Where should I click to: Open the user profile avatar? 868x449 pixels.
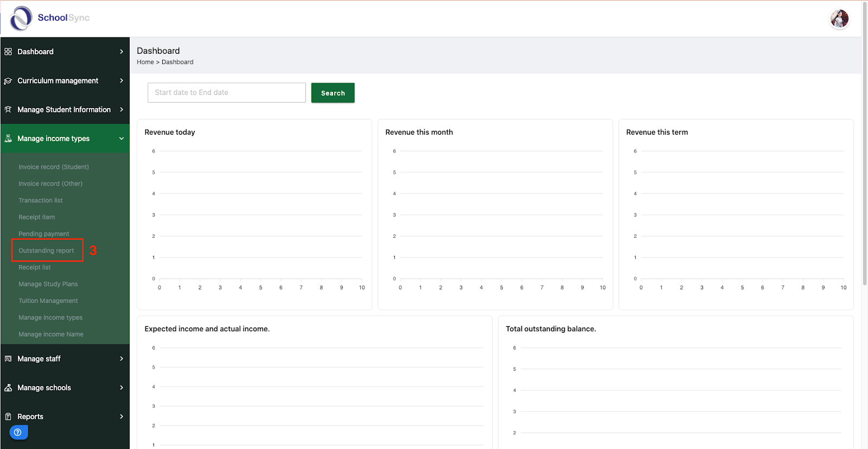pyautogui.click(x=839, y=19)
